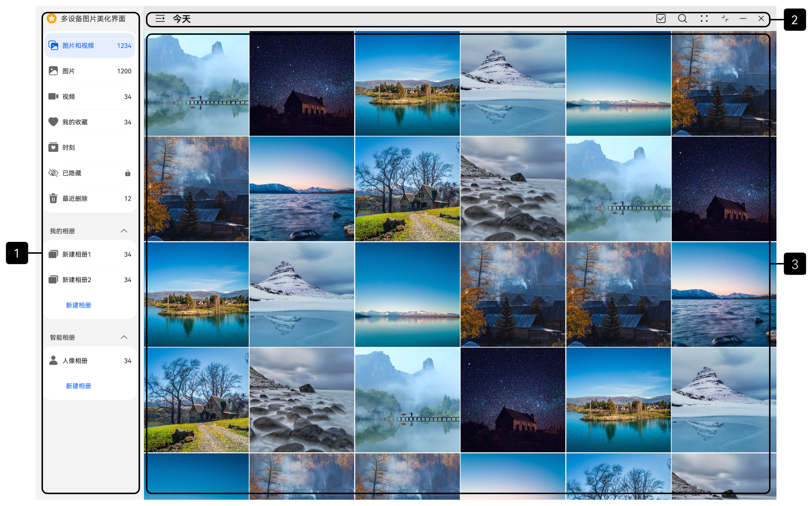Open the 视频 category

(x=90, y=96)
